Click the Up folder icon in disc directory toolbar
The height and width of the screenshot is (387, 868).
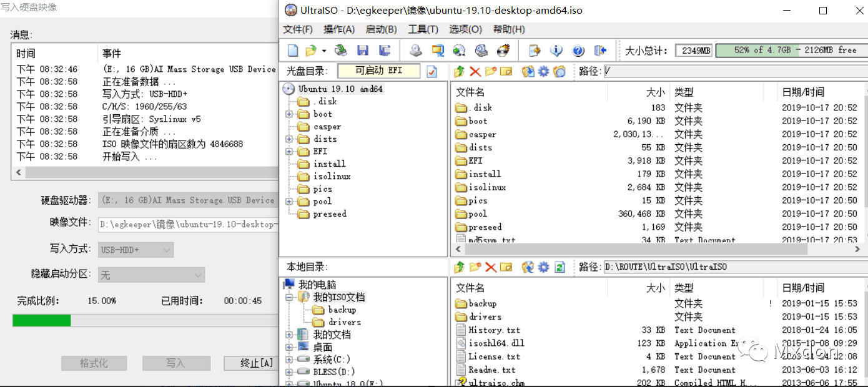coord(460,72)
